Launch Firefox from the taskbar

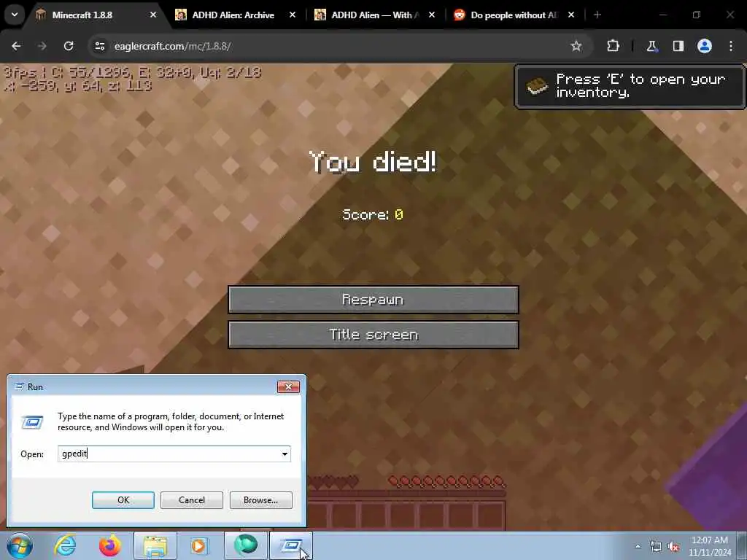(x=109, y=545)
